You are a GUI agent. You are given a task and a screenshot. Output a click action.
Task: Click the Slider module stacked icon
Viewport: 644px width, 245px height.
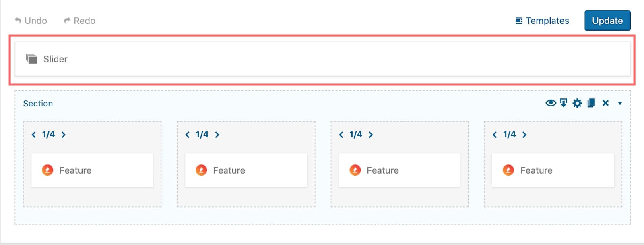[x=31, y=59]
